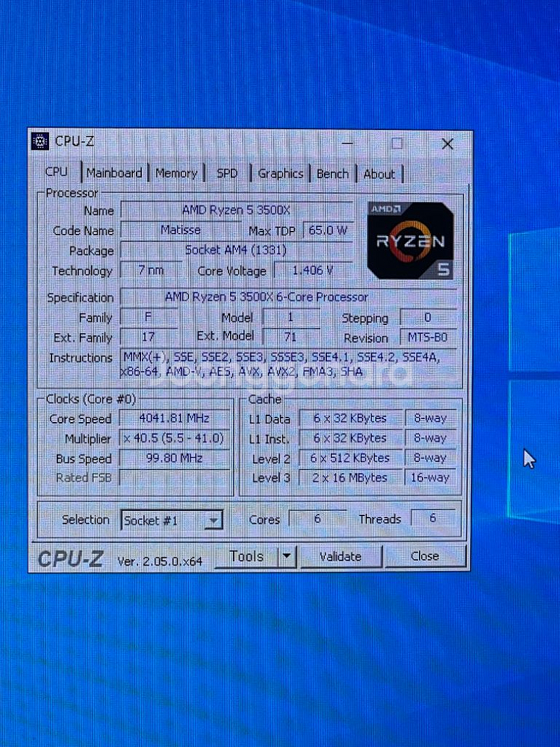Click the Close button at the bottom
This screenshot has height=747, width=560.
[x=425, y=556]
